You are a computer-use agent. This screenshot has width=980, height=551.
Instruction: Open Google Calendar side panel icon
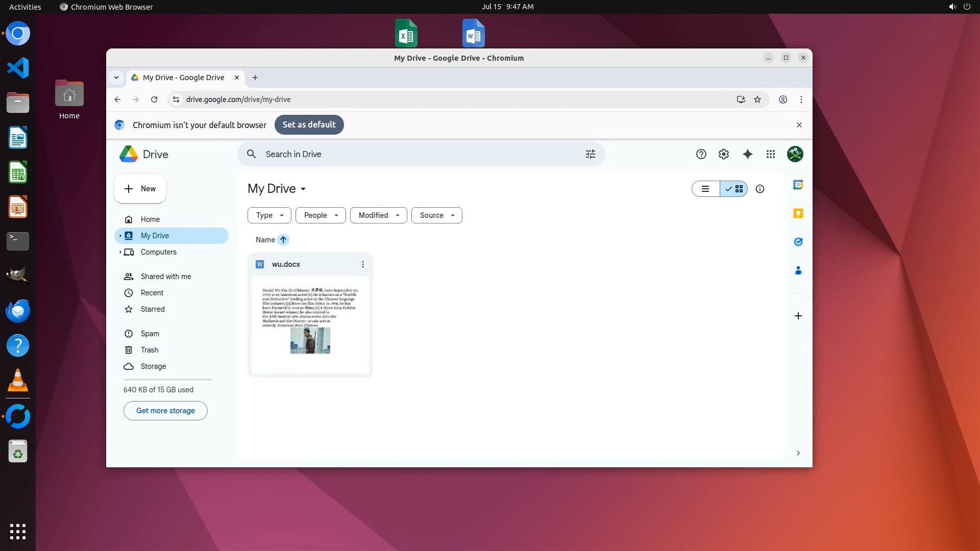(798, 185)
